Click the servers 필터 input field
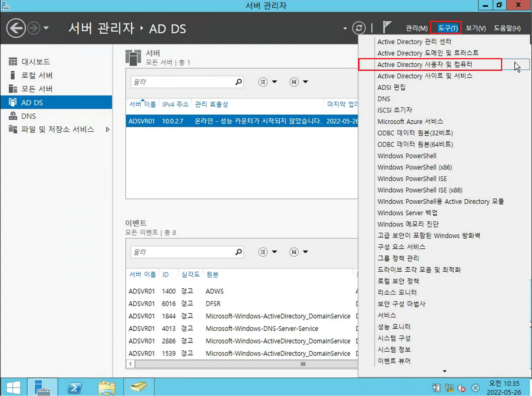 point(182,82)
